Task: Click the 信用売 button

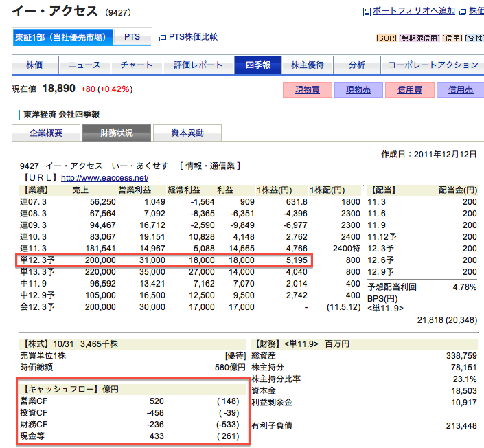Action: [461, 90]
